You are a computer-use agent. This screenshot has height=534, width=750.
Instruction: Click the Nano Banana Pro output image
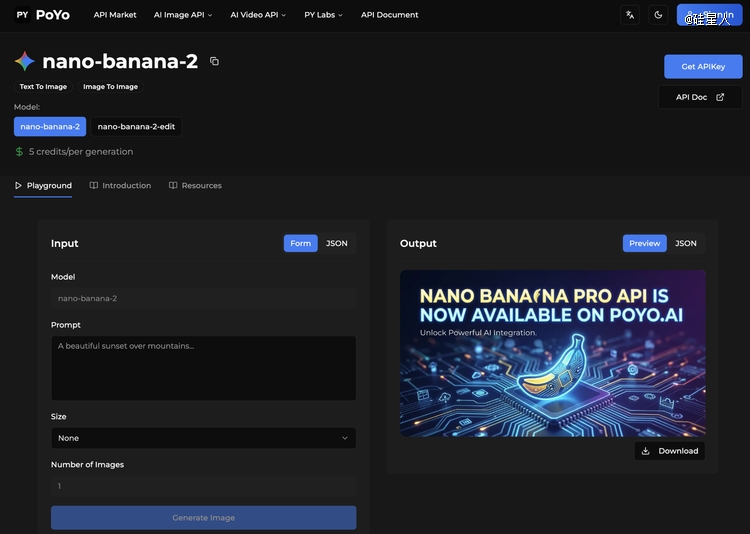tap(552, 353)
